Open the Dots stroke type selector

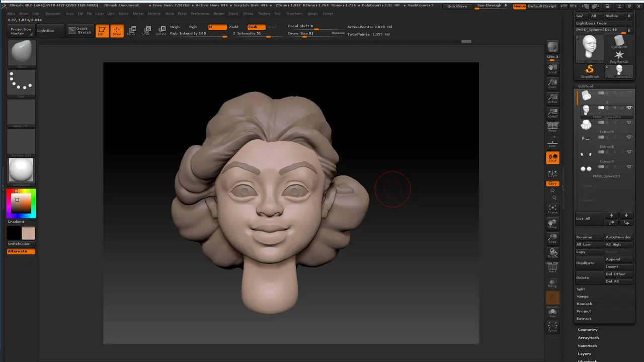[x=22, y=83]
